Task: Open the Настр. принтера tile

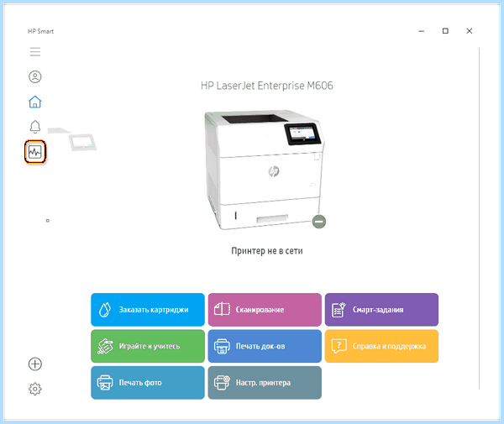Action: [265, 383]
